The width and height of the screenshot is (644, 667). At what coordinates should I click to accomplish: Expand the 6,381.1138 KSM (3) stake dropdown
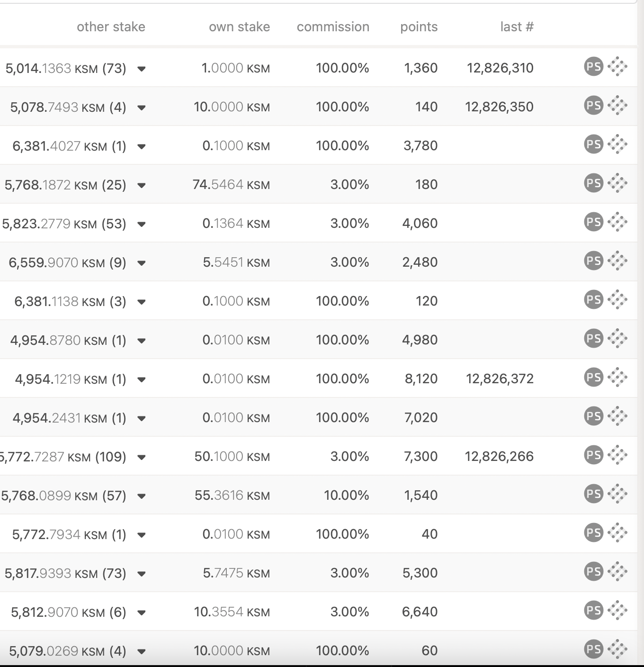point(141,302)
